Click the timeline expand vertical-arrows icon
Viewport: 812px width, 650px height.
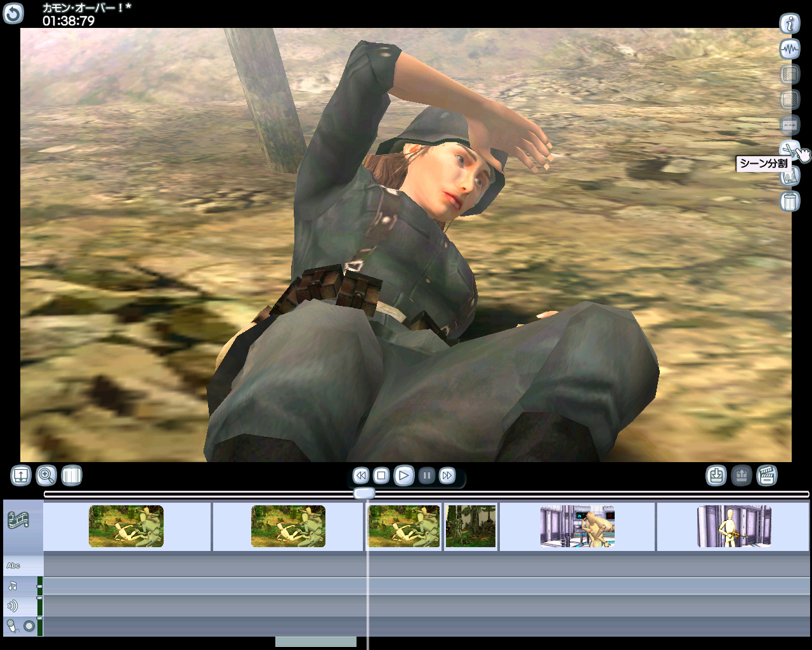(21, 475)
